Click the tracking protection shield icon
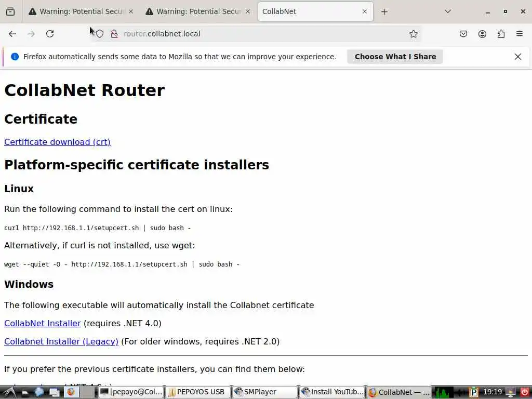The image size is (532, 399). pos(99,34)
